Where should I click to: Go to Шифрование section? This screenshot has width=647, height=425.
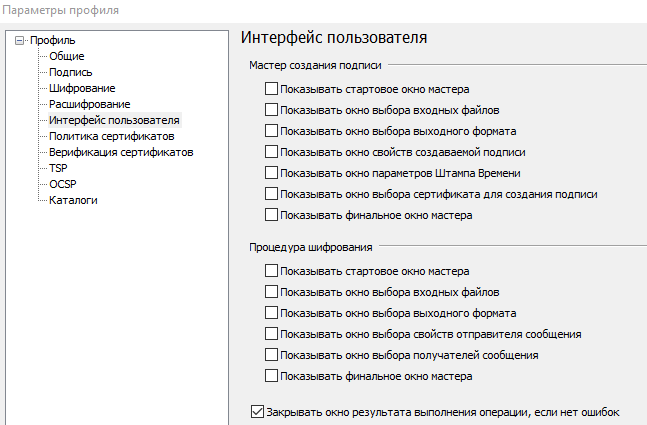pos(82,88)
